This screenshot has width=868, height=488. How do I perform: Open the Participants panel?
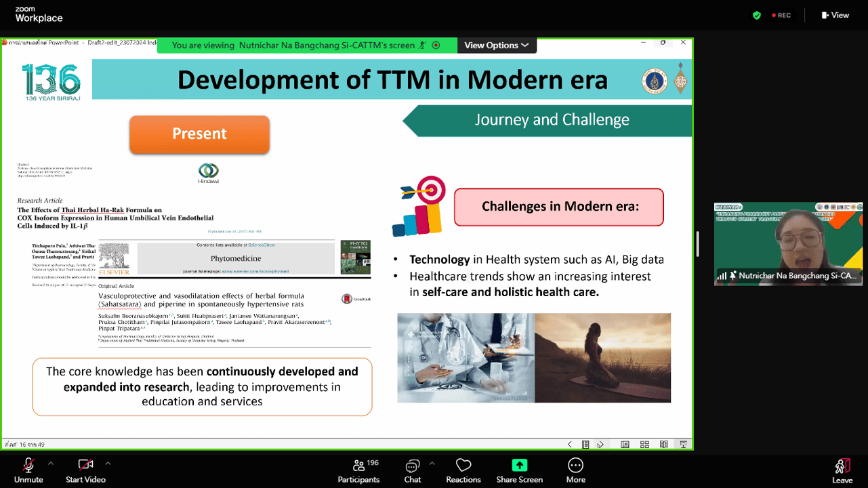pos(358,470)
